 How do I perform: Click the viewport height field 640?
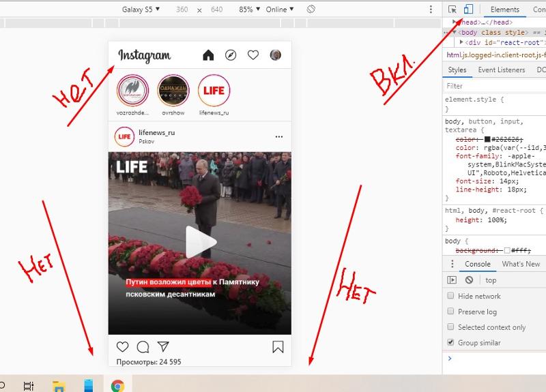[216, 10]
